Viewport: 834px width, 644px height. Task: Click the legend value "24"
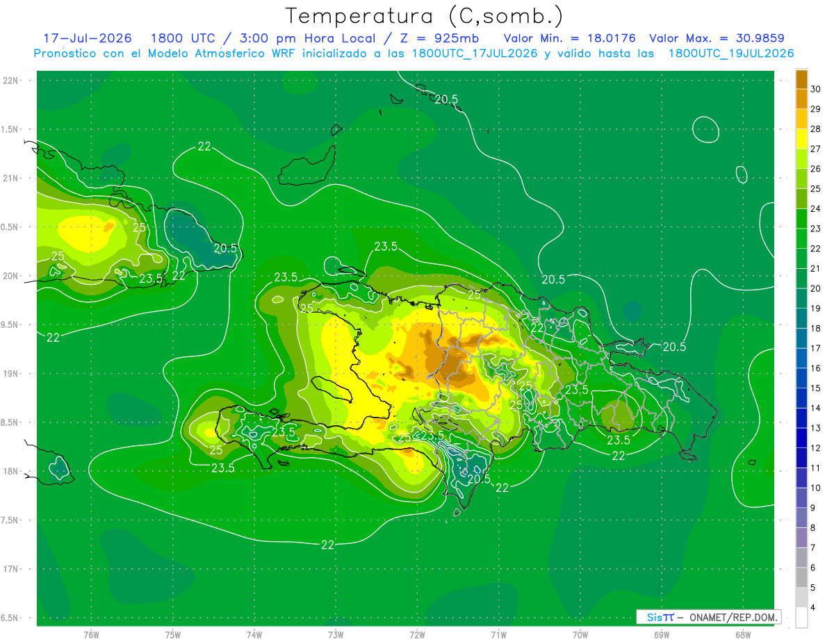point(816,208)
